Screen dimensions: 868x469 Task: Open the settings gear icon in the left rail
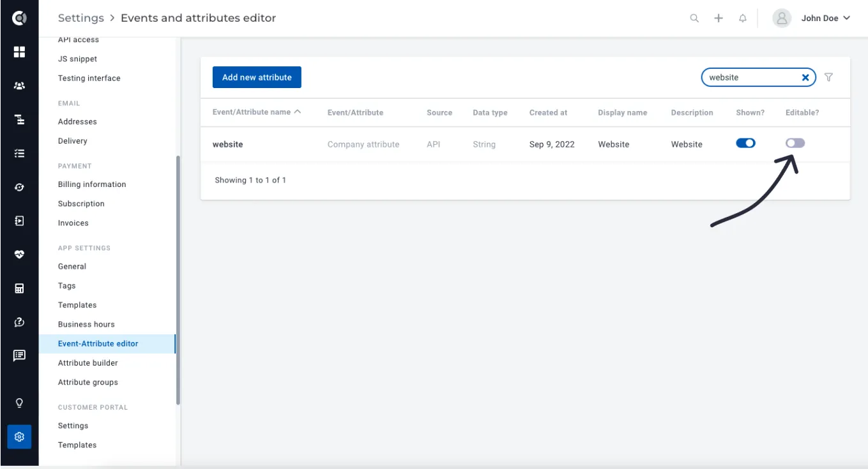19,437
